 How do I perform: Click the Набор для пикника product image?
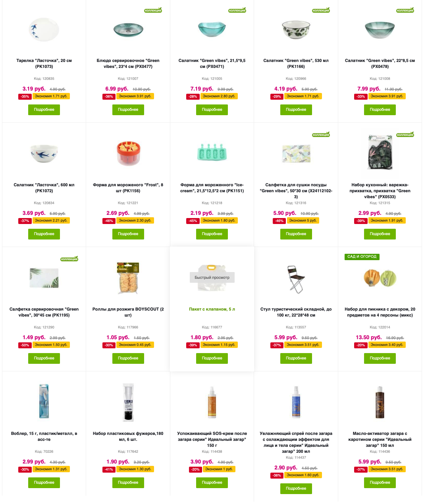click(x=380, y=277)
